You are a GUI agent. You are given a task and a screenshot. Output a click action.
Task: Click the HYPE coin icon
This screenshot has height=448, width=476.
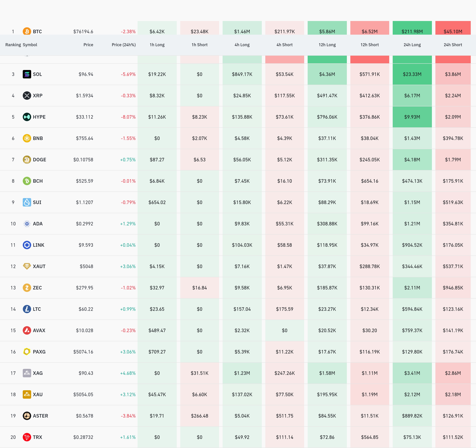coord(27,117)
